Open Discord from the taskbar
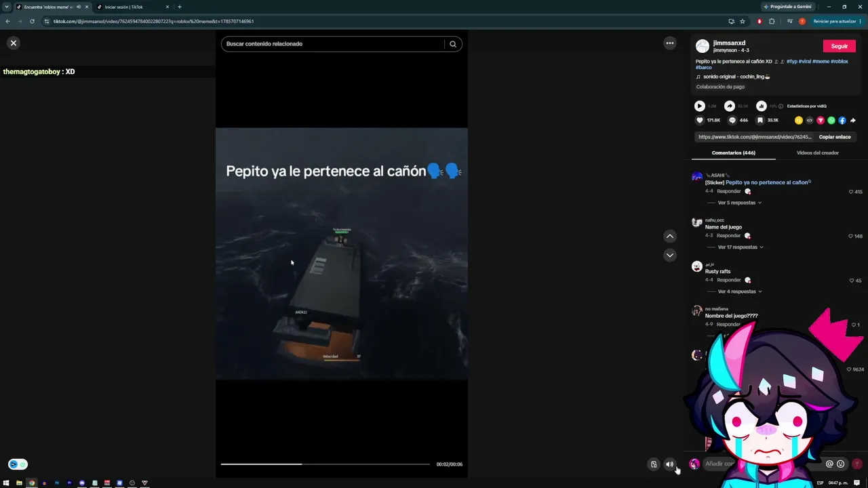This screenshot has height=488, width=868. point(82,483)
